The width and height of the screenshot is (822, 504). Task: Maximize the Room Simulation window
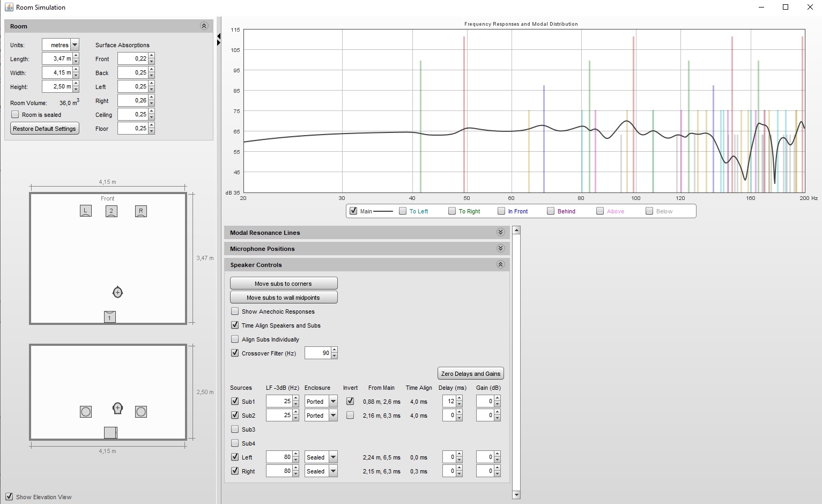786,7
